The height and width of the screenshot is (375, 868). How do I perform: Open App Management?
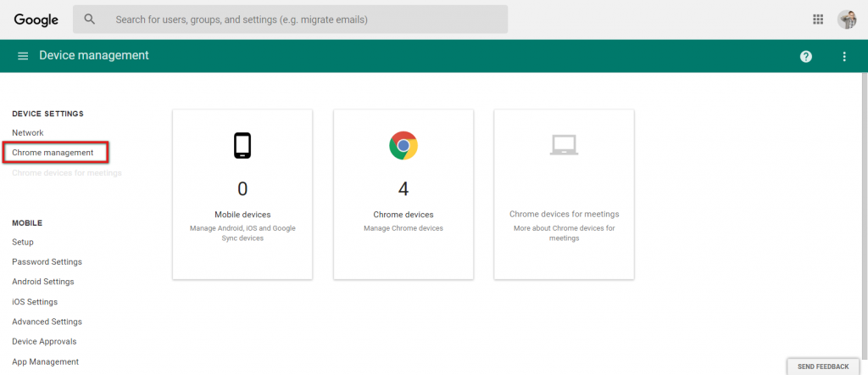46,361
